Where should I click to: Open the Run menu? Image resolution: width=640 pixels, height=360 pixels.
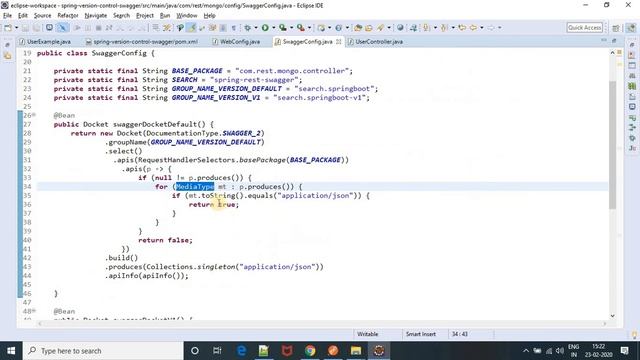coord(165,16)
